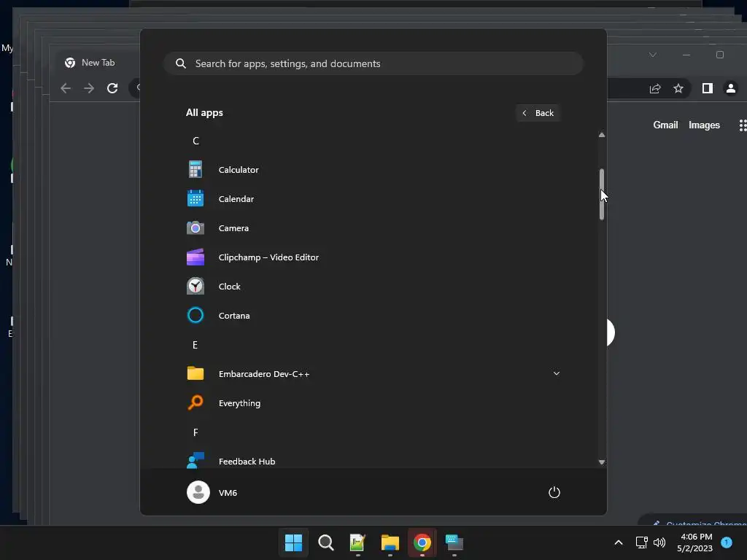Jump to letter E section header

point(195,345)
